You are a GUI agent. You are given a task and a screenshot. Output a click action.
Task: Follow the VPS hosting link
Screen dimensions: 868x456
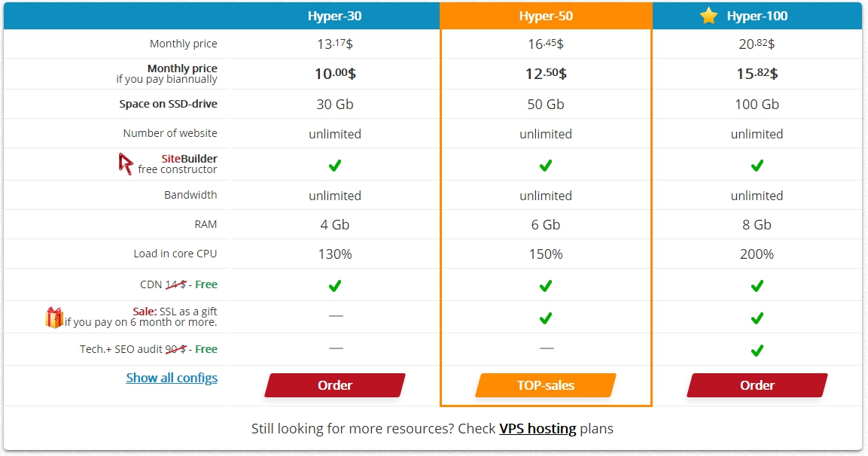538,429
